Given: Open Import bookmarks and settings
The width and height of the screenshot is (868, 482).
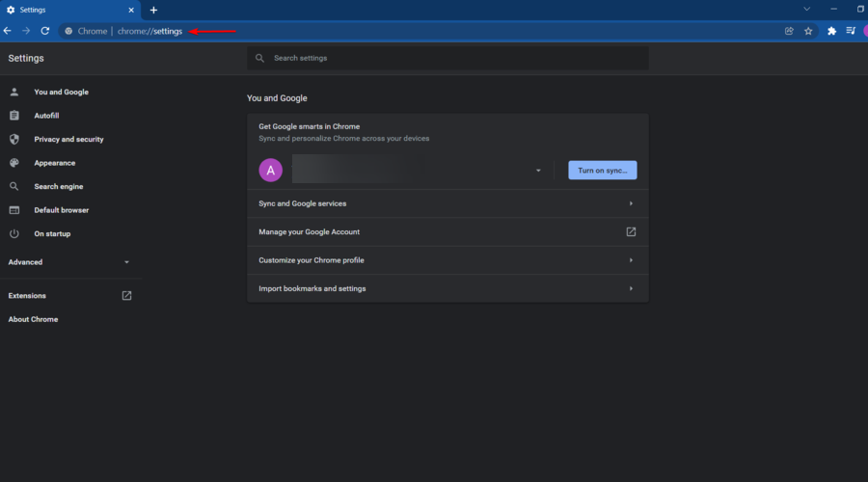Looking at the screenshot, I should point(448,288).
